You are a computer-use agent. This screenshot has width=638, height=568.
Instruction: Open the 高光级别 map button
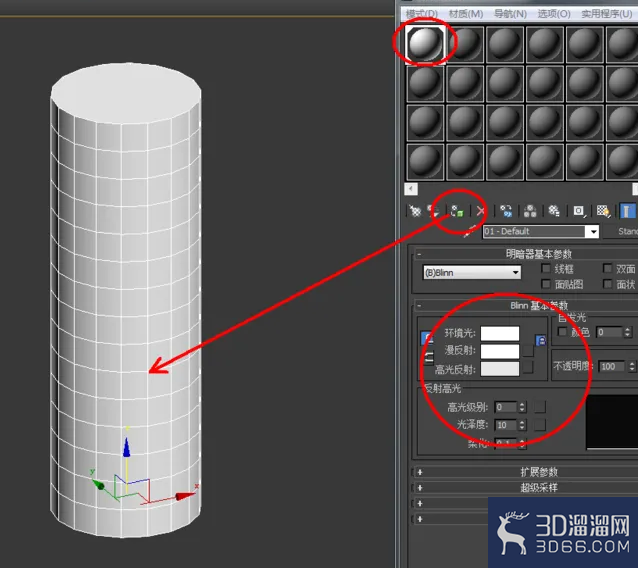(x=540, y=406)
